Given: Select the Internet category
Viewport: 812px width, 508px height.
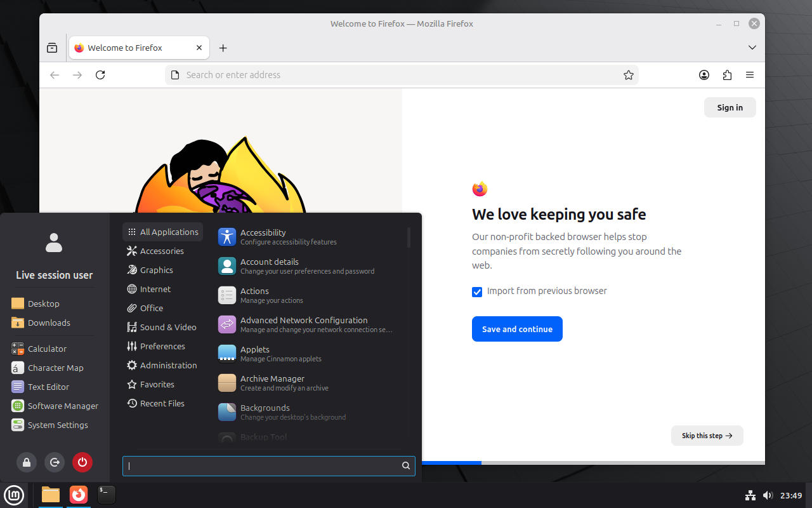Looking at the screenshot, I should click(162, 289).
